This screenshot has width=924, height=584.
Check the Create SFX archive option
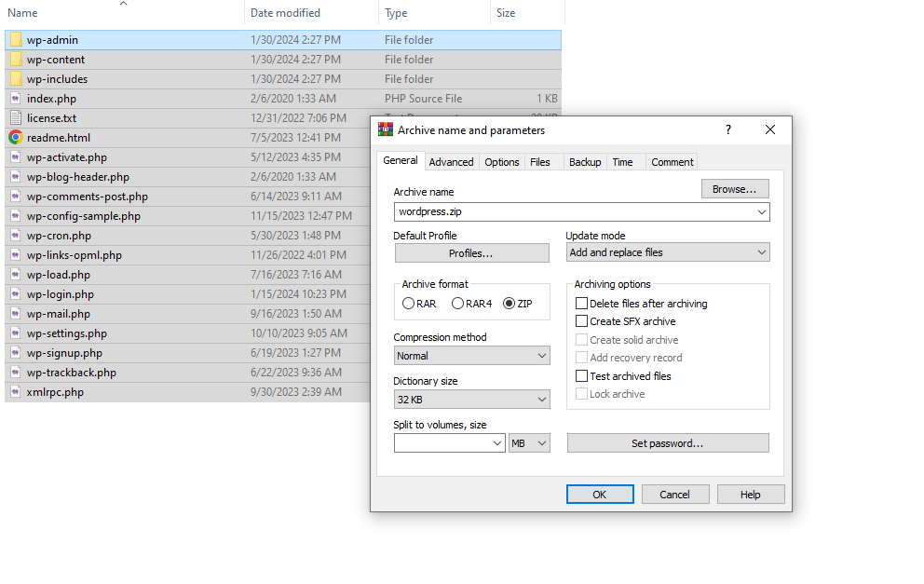pyautogui.click(x=581, y=321)
